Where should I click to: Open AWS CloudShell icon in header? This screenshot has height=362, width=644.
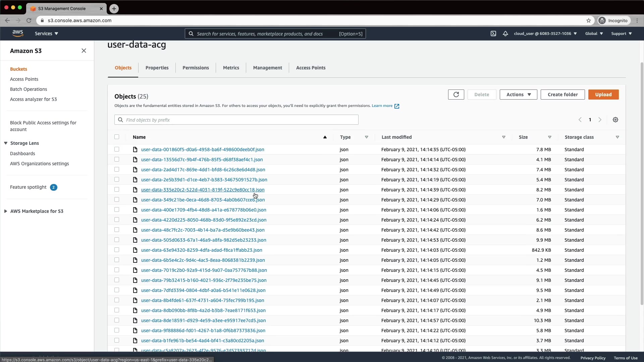[493, 34]
